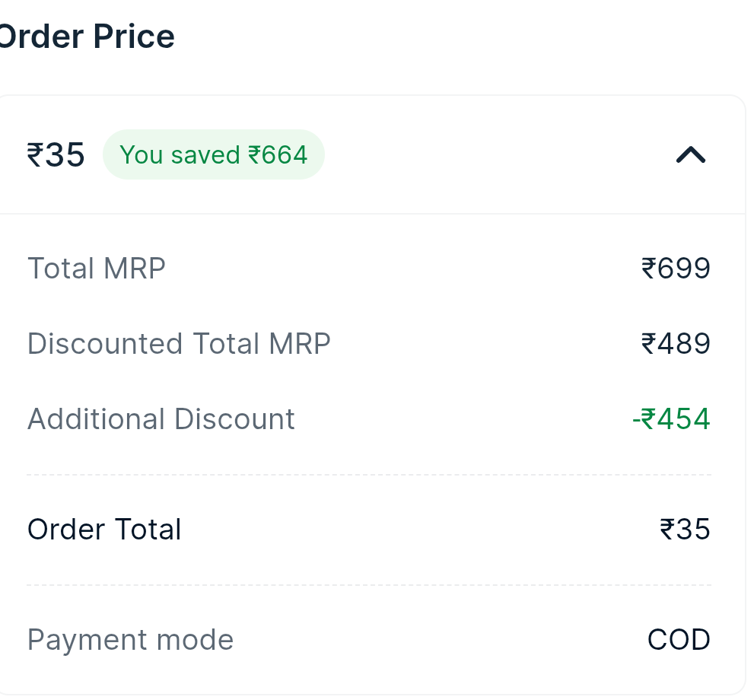Screen dimensions: 754x700
Task: Select the COD payment mode value
Action: pyautogui.click(x=679, y=640)
